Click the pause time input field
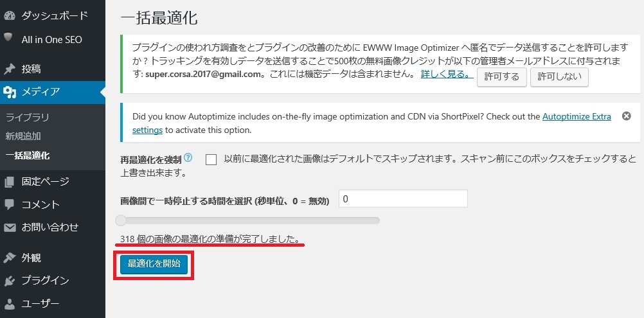 pyautogui.click(x=402, y=199)
